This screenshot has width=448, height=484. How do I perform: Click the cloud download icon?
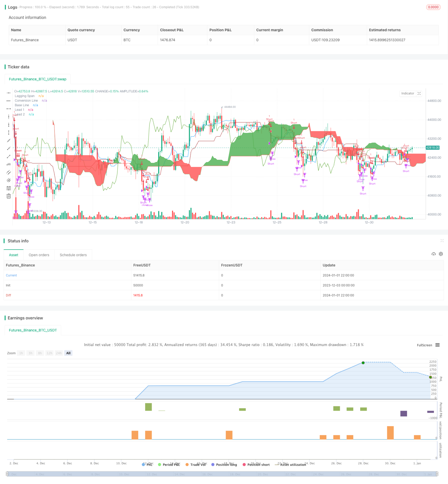point(434,254)
